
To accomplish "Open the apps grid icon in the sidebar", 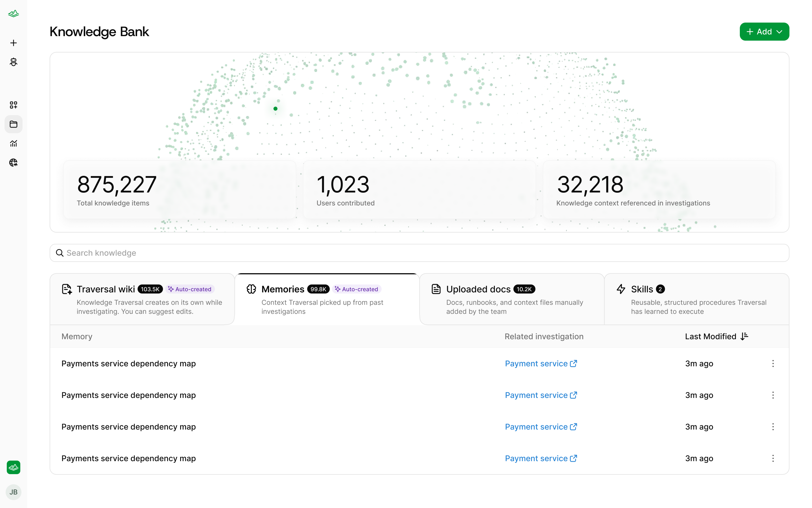I will pos(14,105).
